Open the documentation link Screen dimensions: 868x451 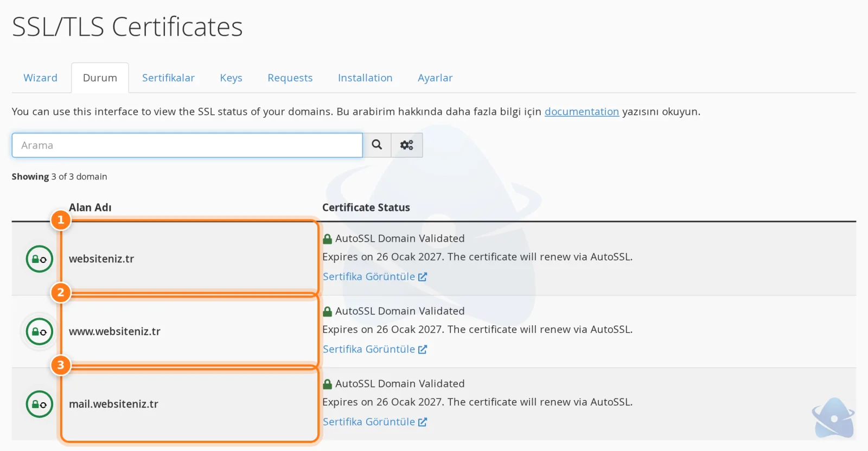coord(582,112)
